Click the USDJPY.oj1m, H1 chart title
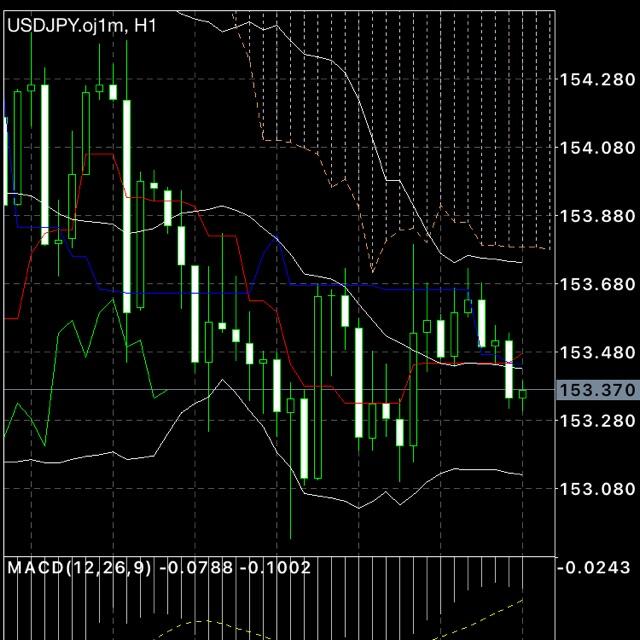This screenshot has width=640, height=640. pyautogui.click(x=82, y=26)
